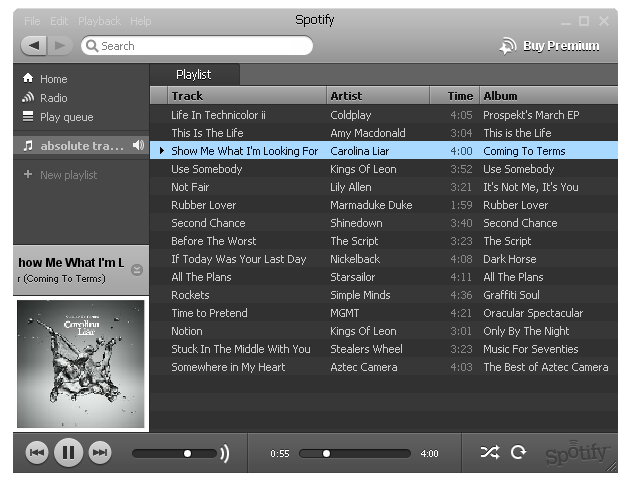Open Home in the sidebar
This screenshot has height=480, width=640.
53,79
